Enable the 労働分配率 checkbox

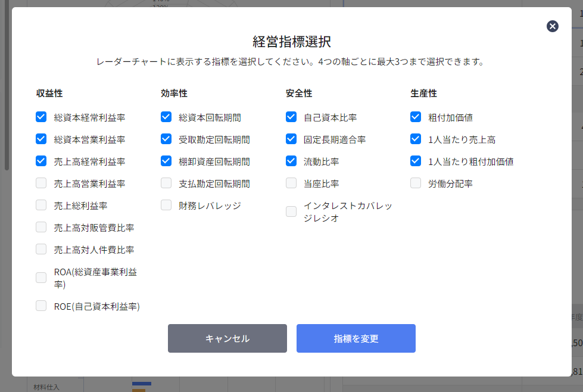coord(416,183)
